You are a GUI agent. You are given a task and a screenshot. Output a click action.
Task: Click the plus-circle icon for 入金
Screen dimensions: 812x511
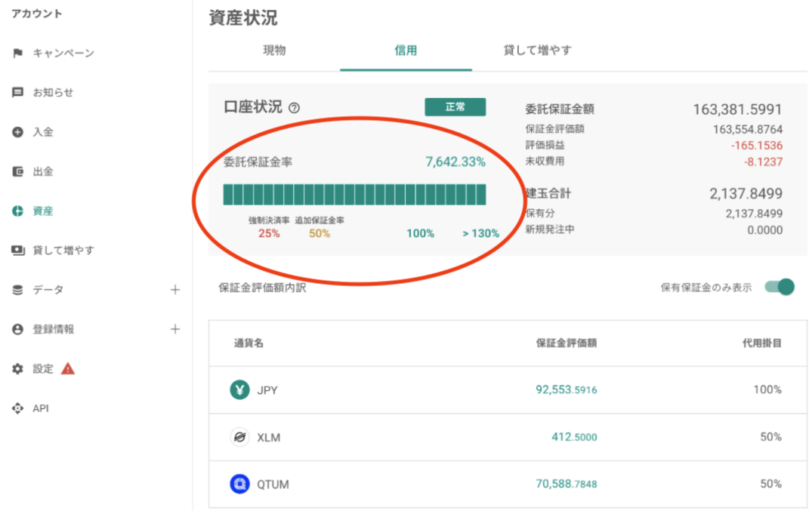(x=18, y=132)
